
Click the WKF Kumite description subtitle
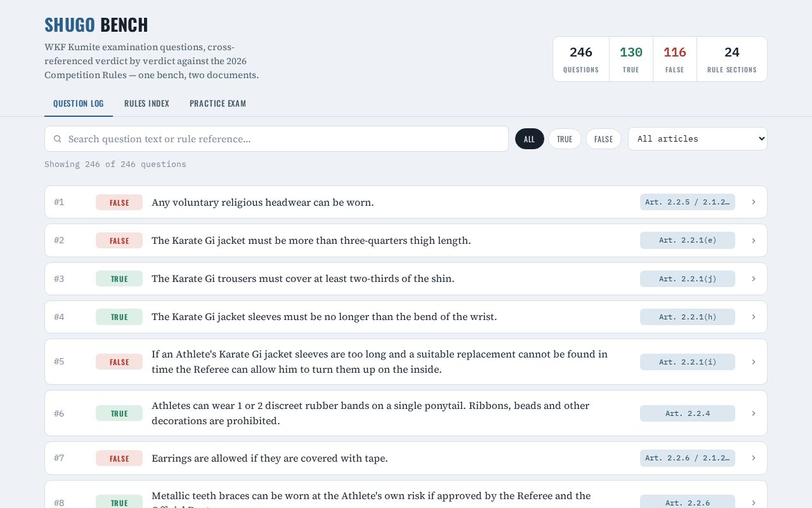click(x=152, y=61)
